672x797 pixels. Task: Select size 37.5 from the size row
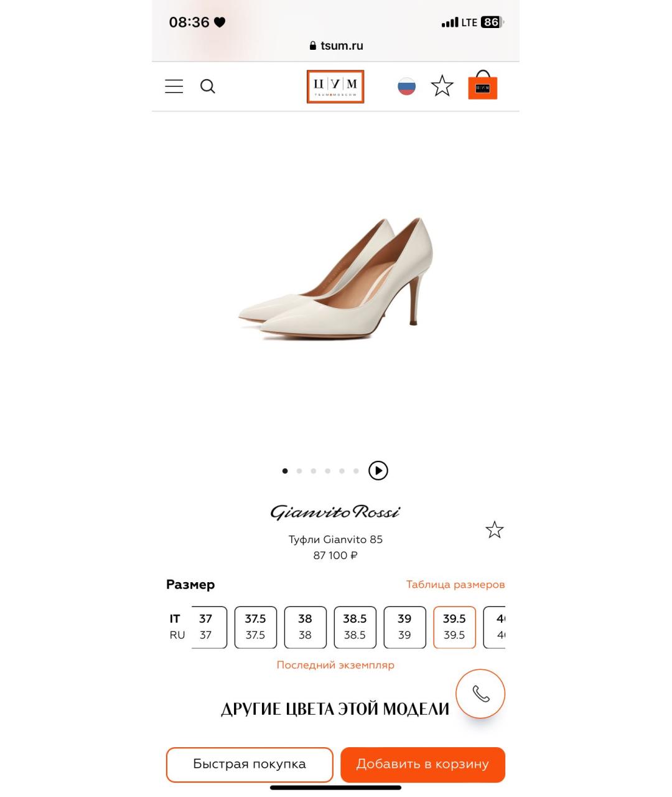click(x=255, y=627)
